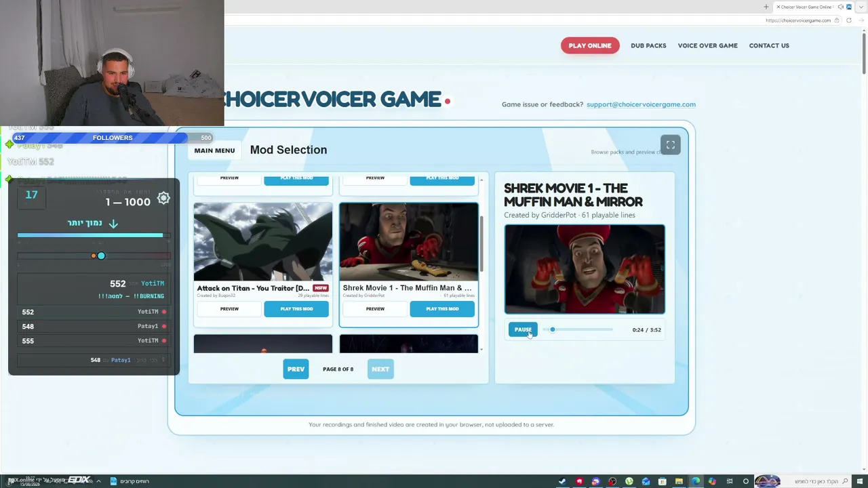Viewport: 868px width, 488px height.
Task: Select the Attack on Titan thumbnail
Action: 263,242
